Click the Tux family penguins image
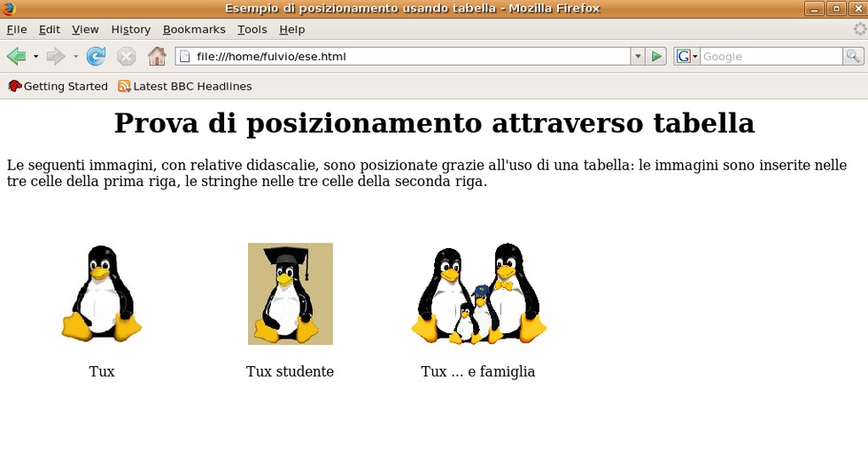The width and height of the screenshot is (868, 452). [479, 293]
